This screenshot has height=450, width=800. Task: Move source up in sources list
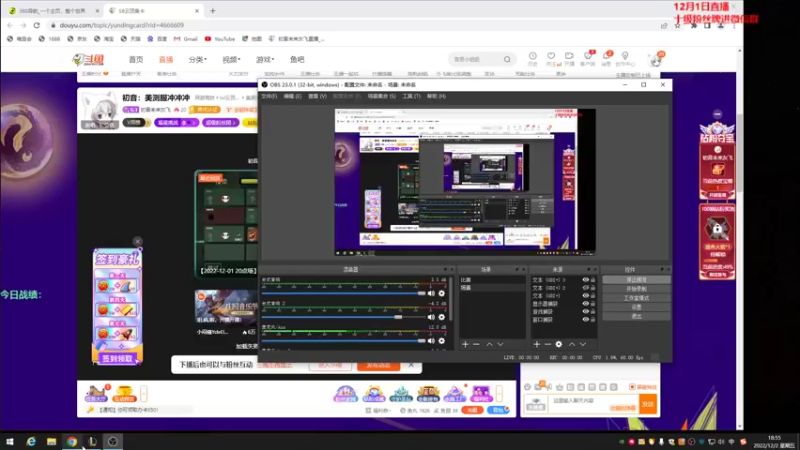click(571, 344)
